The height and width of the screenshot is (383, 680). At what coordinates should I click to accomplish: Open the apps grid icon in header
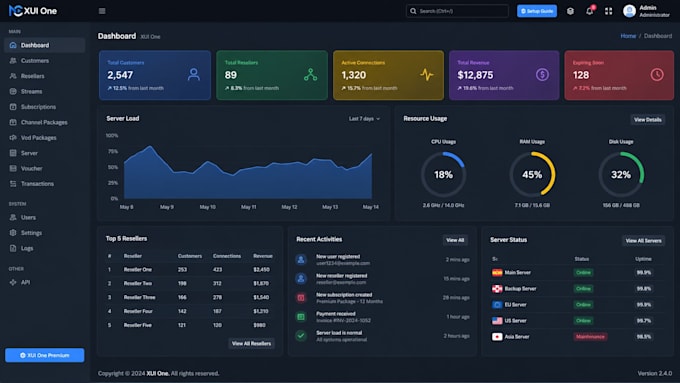point(608,11)
